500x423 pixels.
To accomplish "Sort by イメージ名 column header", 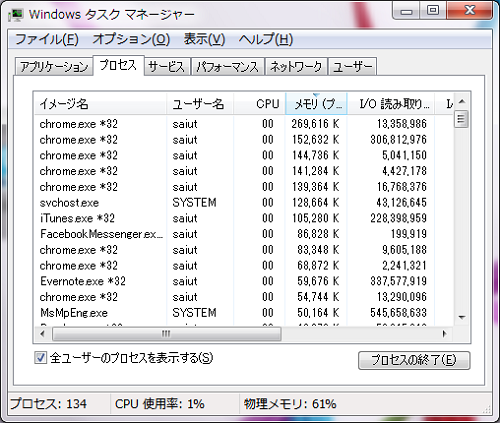I will pyautogui.click(x=100, y=104).
